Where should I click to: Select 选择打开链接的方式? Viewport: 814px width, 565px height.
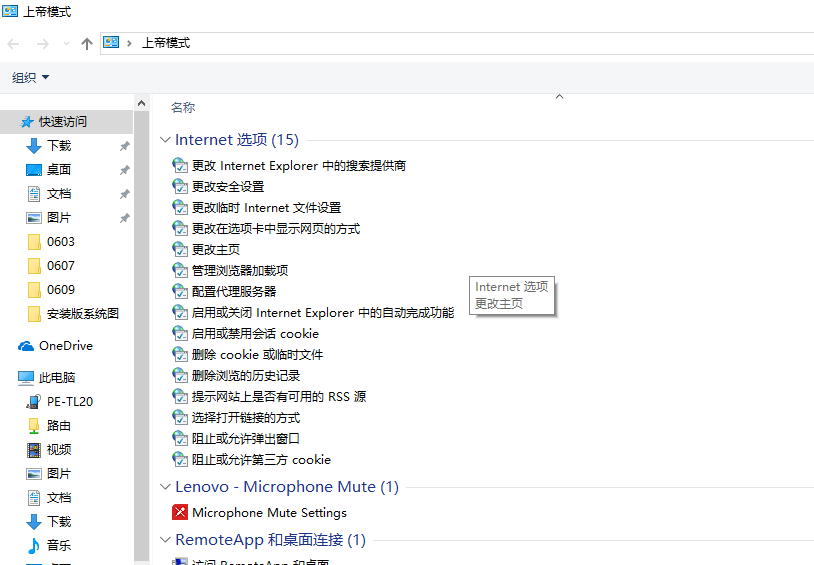246,418
